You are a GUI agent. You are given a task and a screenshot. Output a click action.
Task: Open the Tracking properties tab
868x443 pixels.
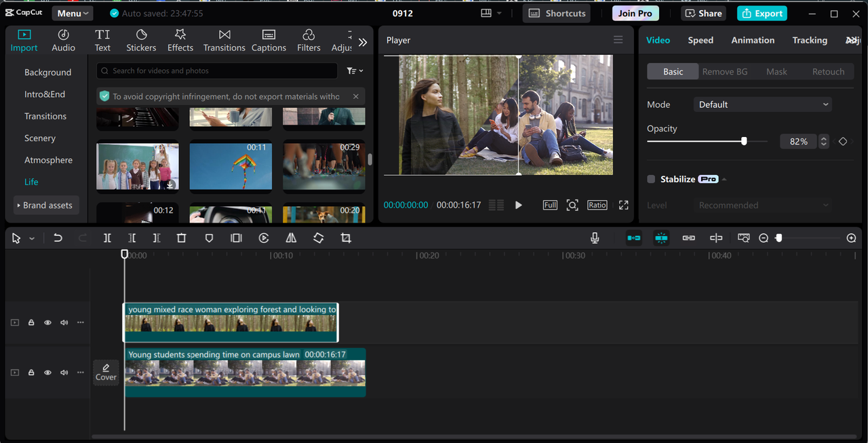810,40
